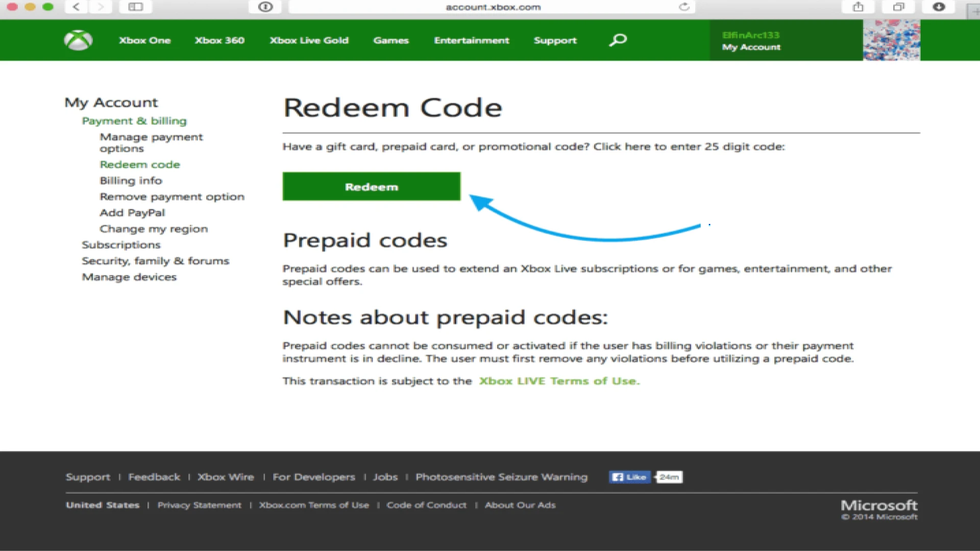Click the Redeem Code page heading
Screen dimensions: 980x551
(x=393, y=108)
